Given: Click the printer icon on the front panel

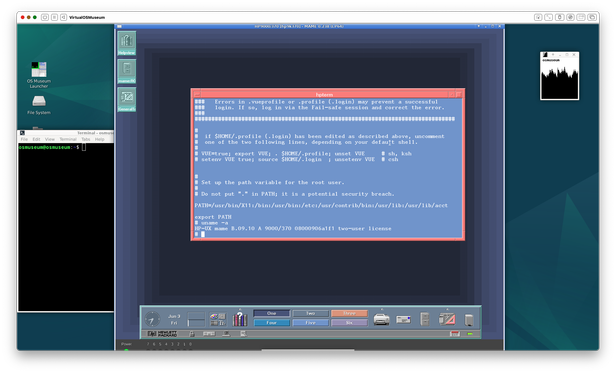Looking at the screenshot, I should [x=381, y=319].
